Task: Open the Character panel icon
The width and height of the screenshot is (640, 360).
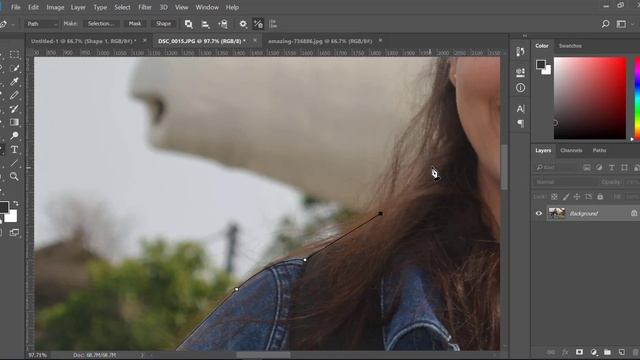Action: point(520,109)
